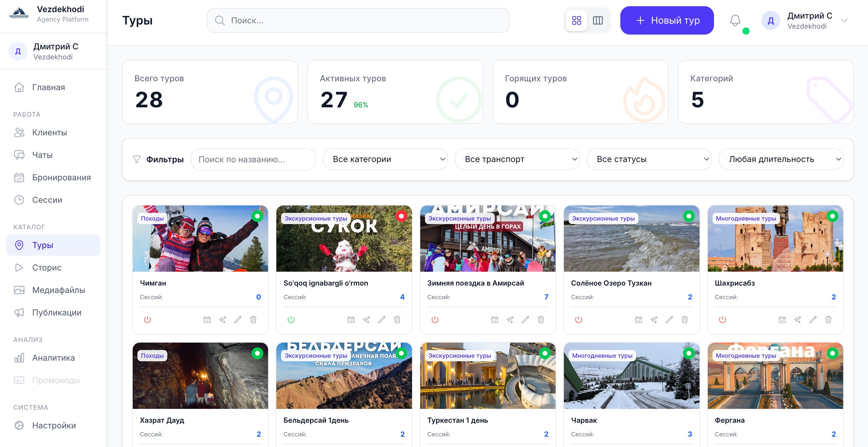Open the calendar icon for Солёное Озеро Тузкан

(x=638, y=320)
